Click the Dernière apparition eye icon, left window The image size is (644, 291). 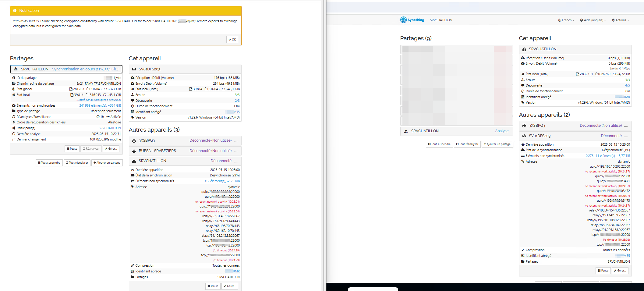point(133,170)
